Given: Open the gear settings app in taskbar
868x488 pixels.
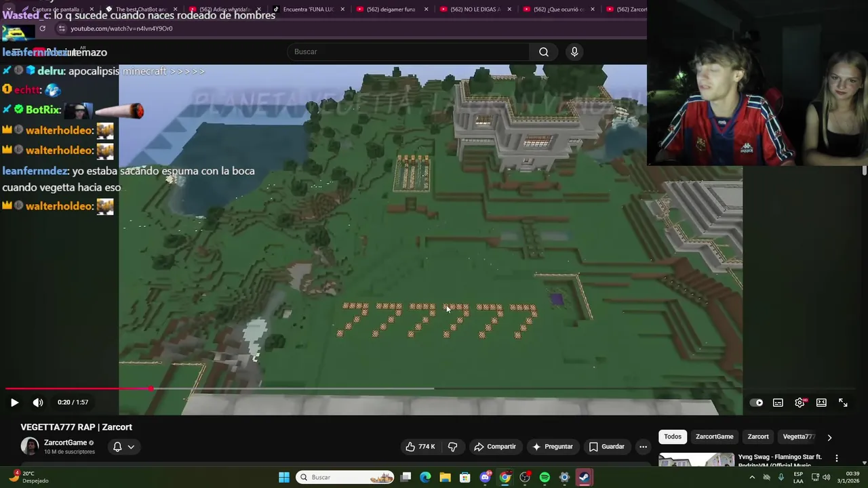Looking at the screenshot, I should pyautogui.click(x=564, y=477).
